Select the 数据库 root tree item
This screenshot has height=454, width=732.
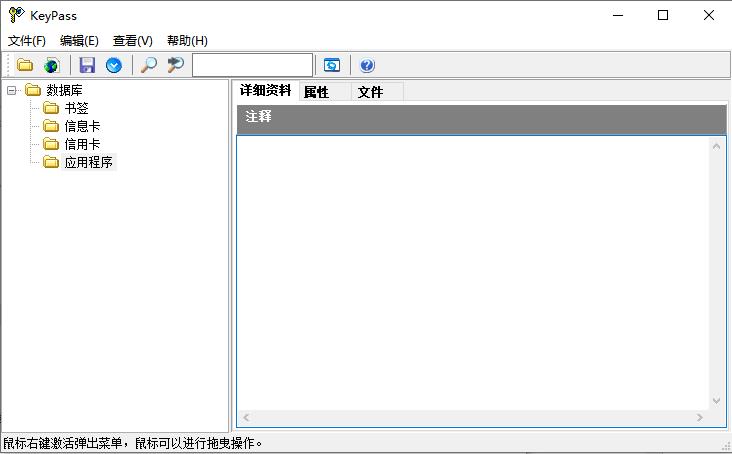tap(64, 90)
